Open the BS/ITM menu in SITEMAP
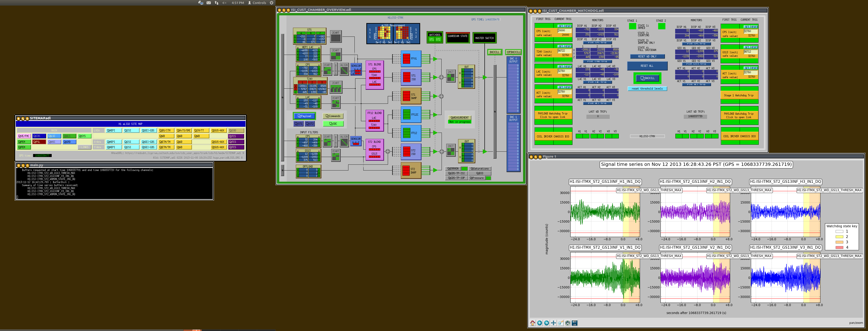The height and width of the screenshot is (331, 868). (166, 130)
